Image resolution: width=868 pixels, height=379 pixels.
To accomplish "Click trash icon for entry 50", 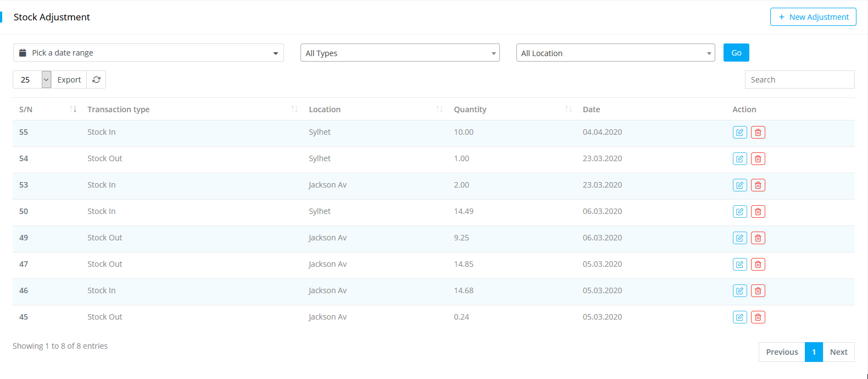I will 758,212.
